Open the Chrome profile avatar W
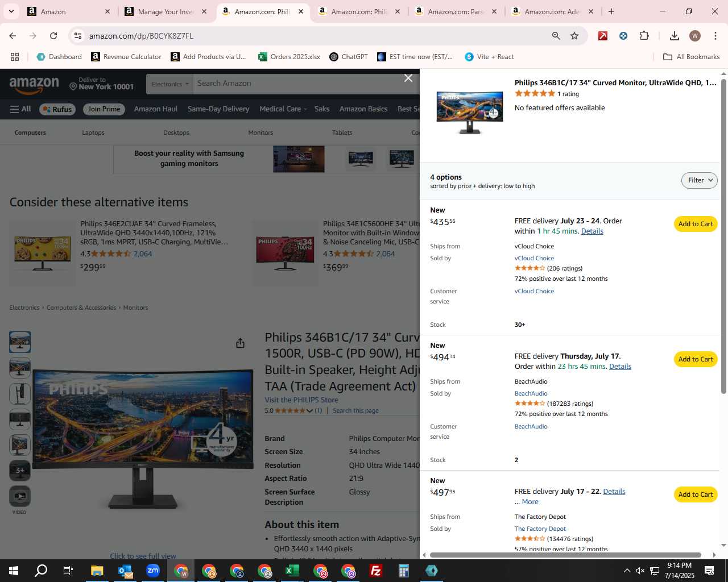Image resolution: width=728 pixels, height=582 pixels. coord(694,36)
